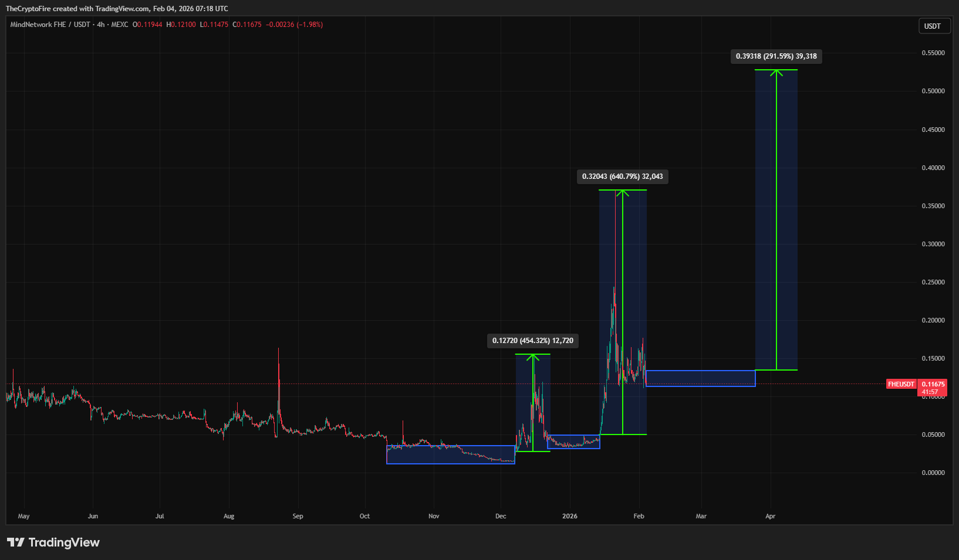Click the Jun label on time axis

(93, 516)
